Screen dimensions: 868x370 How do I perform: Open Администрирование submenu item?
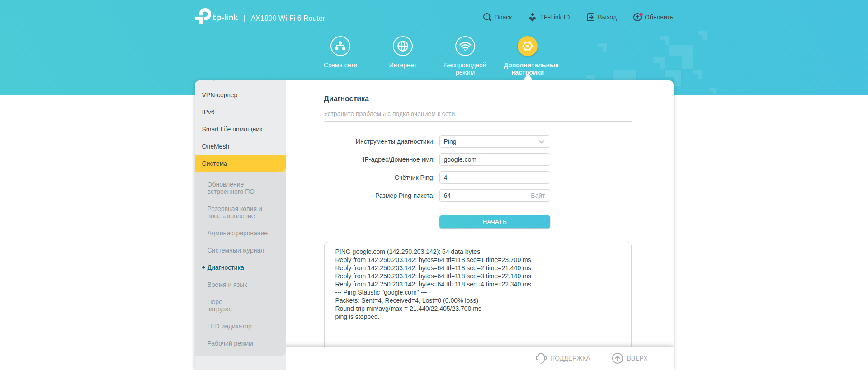[x=237, y=233]
